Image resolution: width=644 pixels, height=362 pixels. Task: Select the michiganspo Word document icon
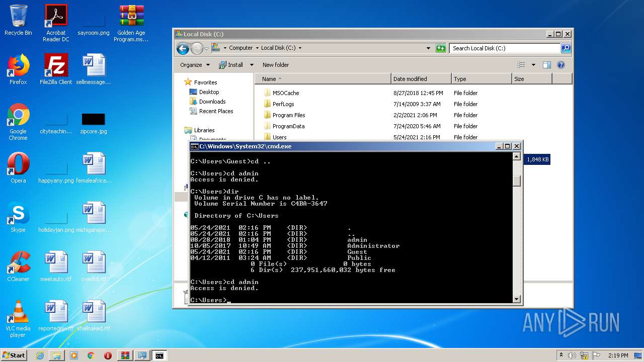94,217
